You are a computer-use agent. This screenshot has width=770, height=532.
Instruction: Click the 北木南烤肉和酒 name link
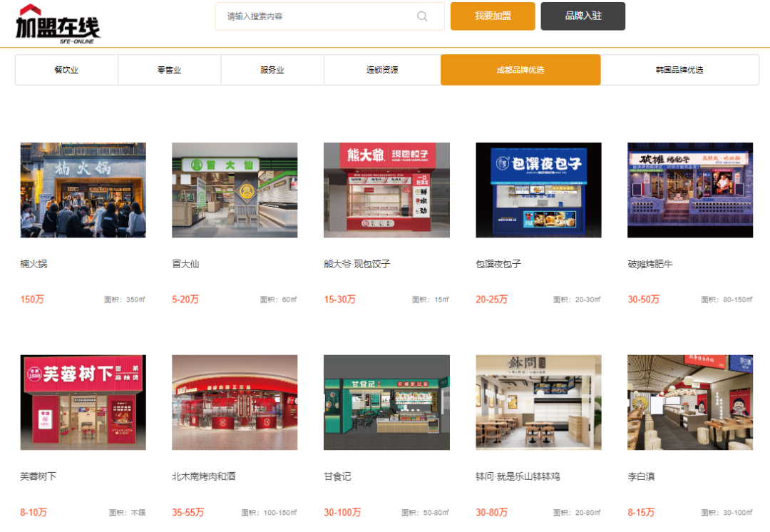click(204, 476)
